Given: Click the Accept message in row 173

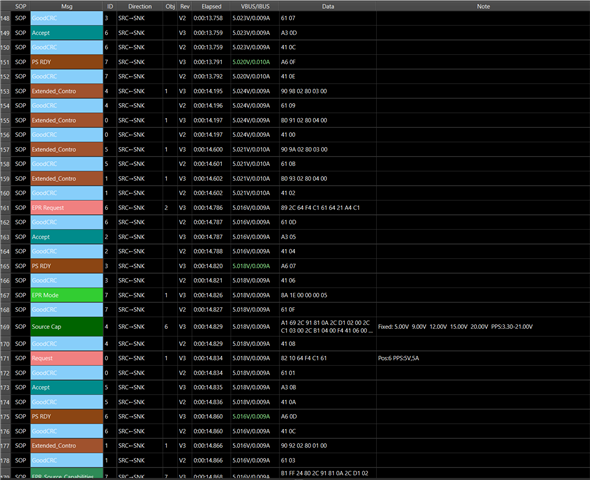Looking at the screenshot, I should pos(67,387).
